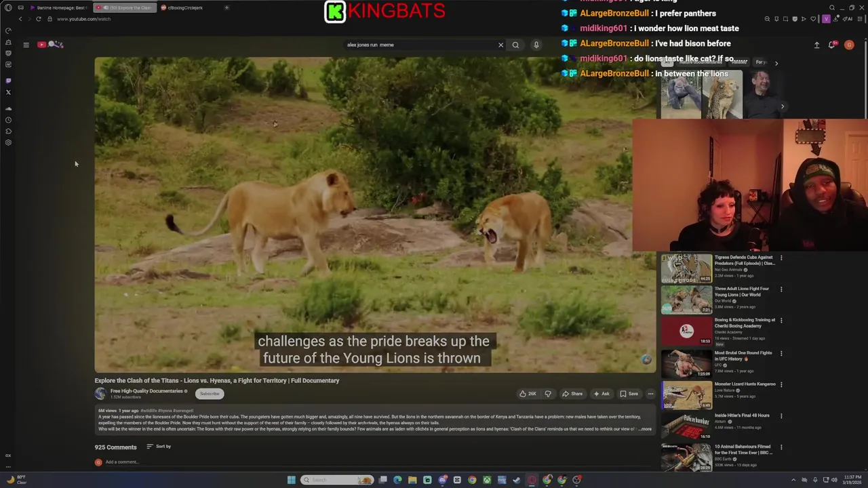
Task: Open options menu for Monster Lizard video
Action: click(x=781, y=384)
